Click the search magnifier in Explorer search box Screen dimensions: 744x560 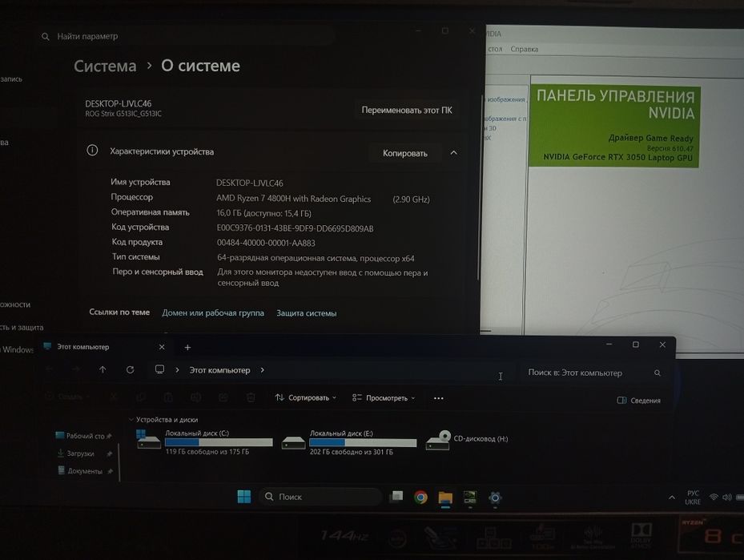click(658, 373)
